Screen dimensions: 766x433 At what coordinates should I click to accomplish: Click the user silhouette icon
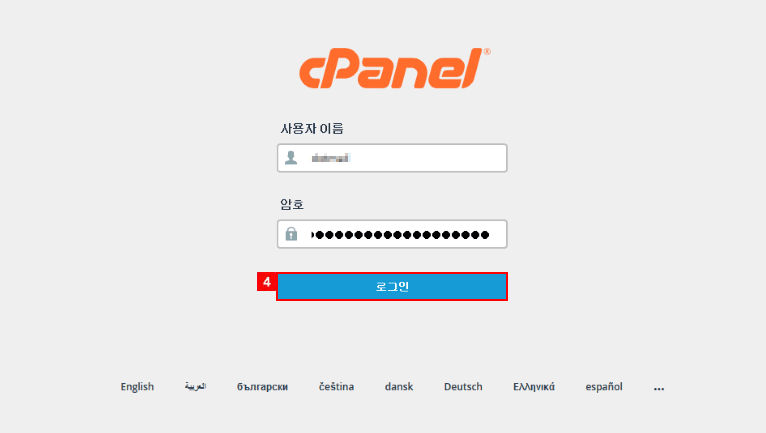click(x=291, y=158)
